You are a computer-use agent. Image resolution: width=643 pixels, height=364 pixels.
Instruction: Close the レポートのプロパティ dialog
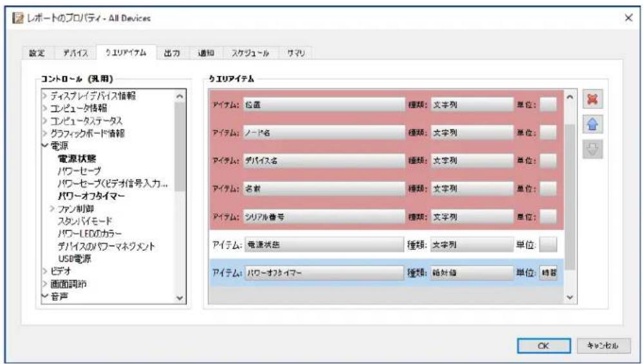(628, 17)
